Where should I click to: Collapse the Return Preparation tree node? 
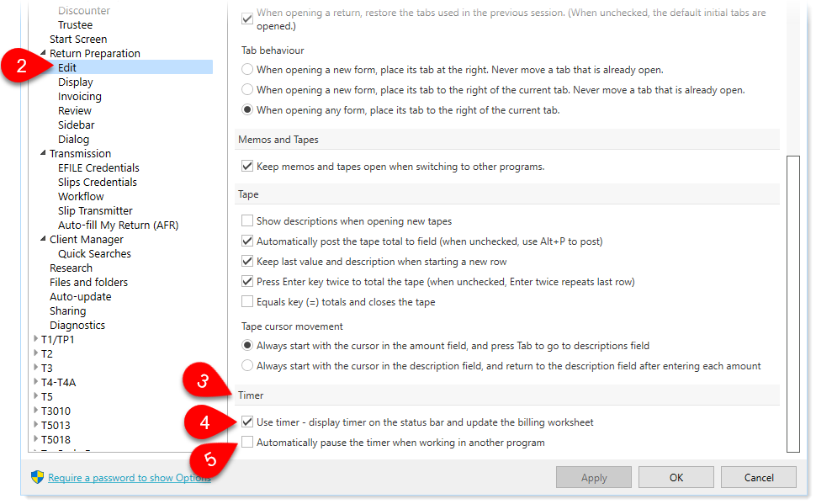point(43,54)
